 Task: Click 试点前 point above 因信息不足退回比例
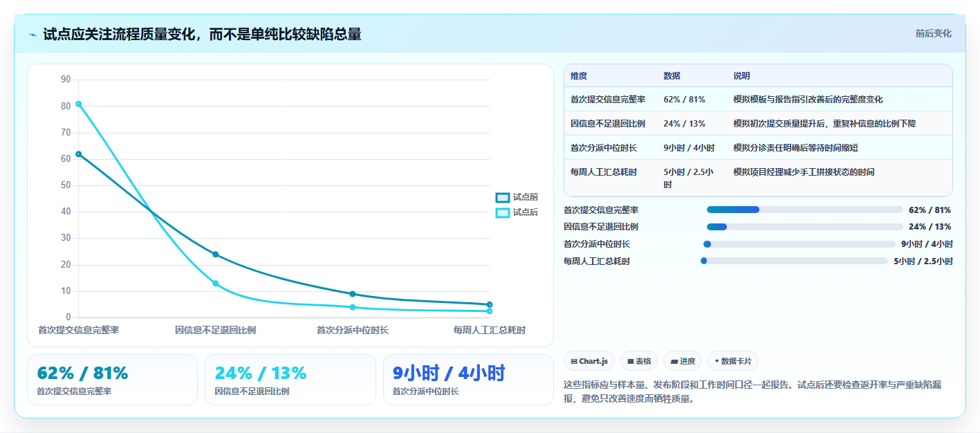click(x=216, y=255)
